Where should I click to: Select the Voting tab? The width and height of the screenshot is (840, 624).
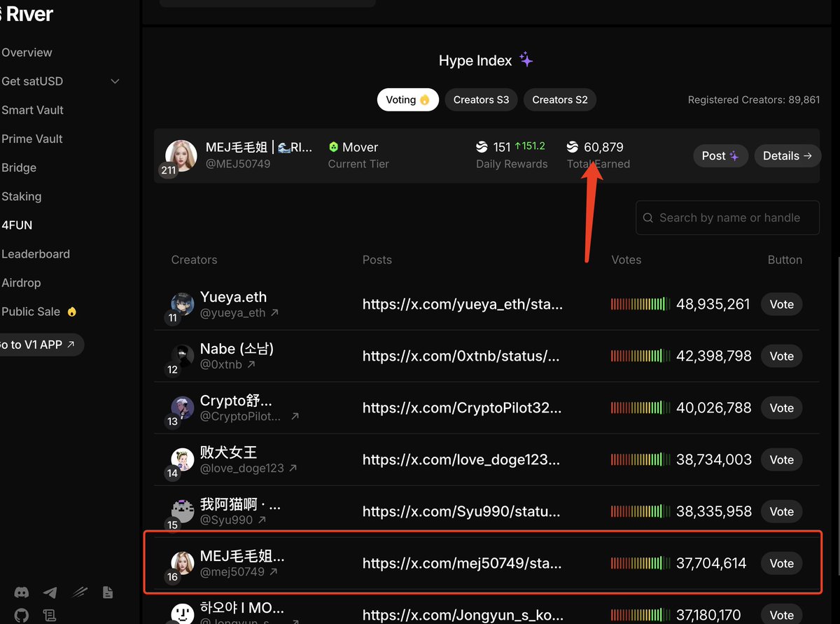pos(407,99)
